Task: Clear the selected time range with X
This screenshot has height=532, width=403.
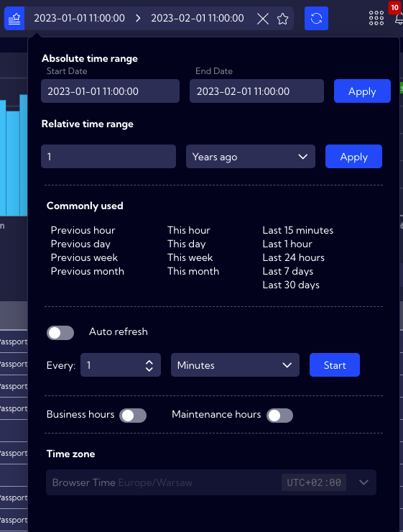Action: pos(263,19)
